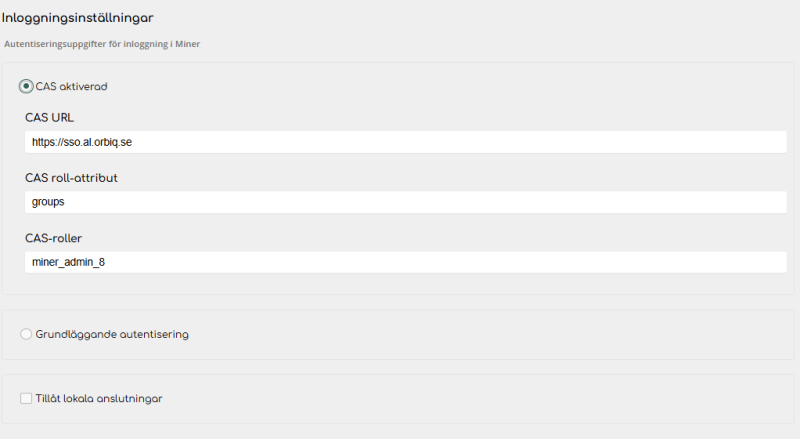Click empty space in Tillåt lokala anslutningar panel
Image resolution: width=800 pixels, height=439 pixels.
coord(500,398)
